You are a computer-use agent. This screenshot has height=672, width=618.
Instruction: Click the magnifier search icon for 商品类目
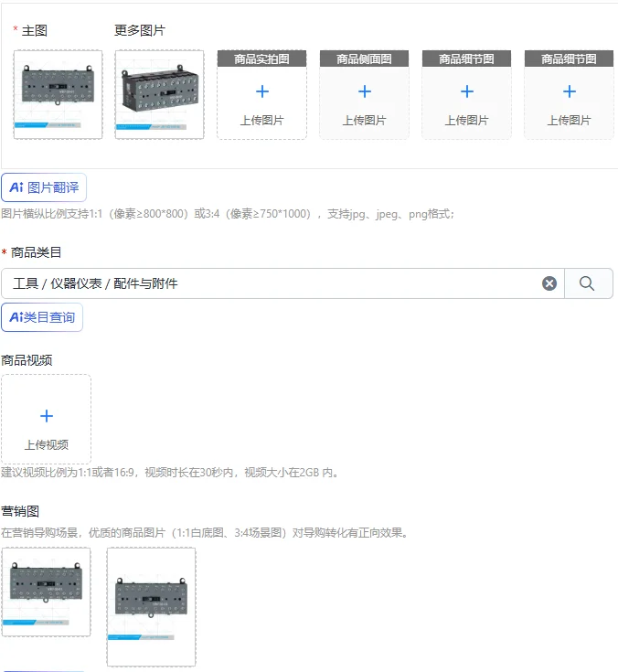pyautogui.click(x=587, y=283)
